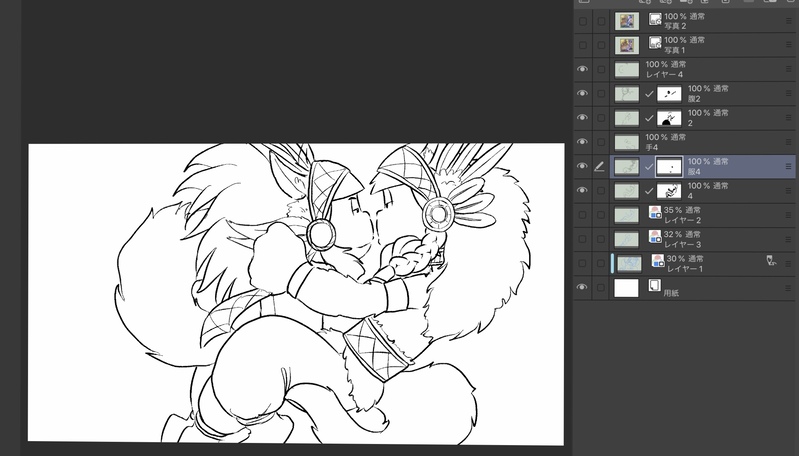Select the 手4 layer thumbnail
This screenshot has height=456, width=799.
point(627,142)
